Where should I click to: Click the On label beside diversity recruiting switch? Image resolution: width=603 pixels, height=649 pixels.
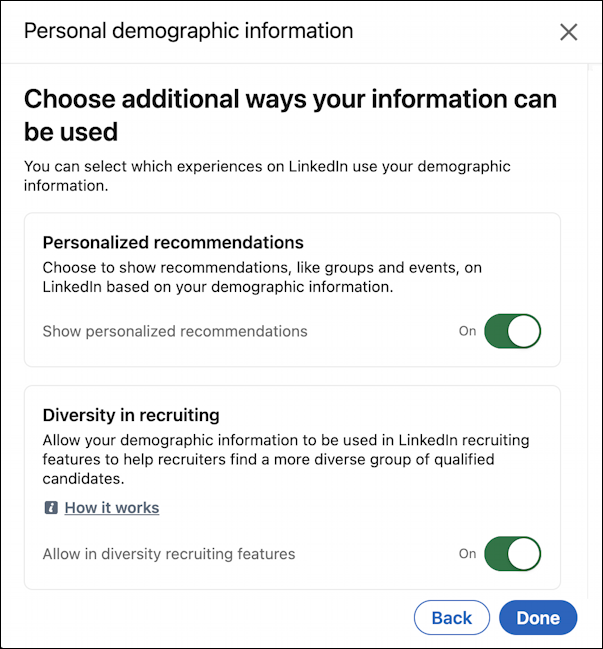467,554
